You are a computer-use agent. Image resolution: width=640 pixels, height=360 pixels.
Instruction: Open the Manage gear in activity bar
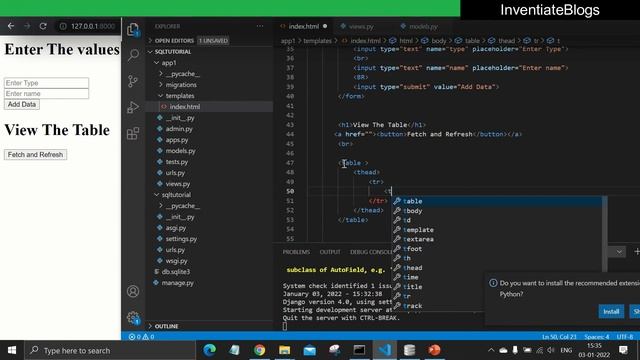pyautogui.click(x=133, y=318)
